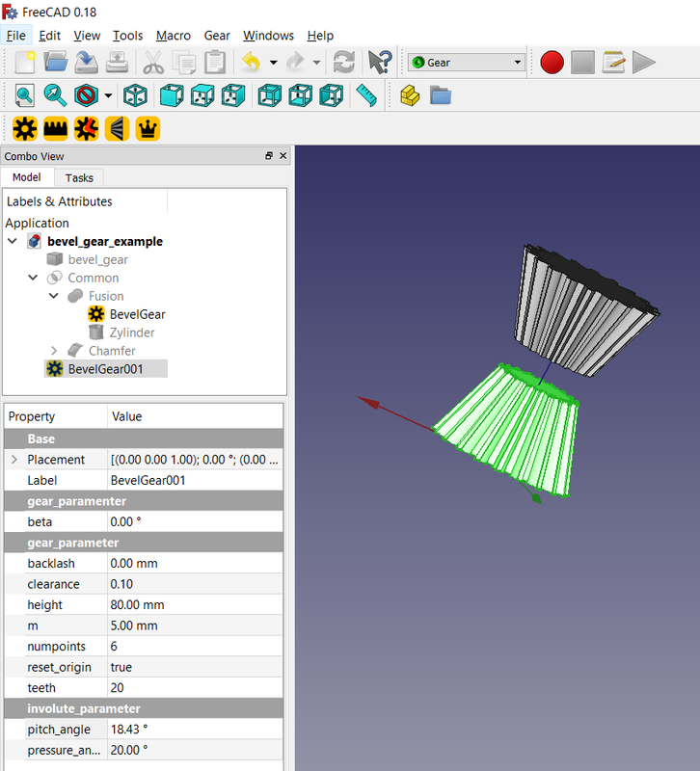700x771 pixels.
Task: Create an involute gear
Action: (25, 129)
